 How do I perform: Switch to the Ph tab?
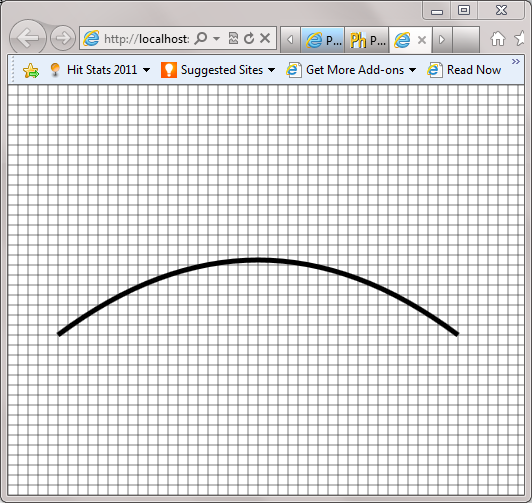pos(367,40)
